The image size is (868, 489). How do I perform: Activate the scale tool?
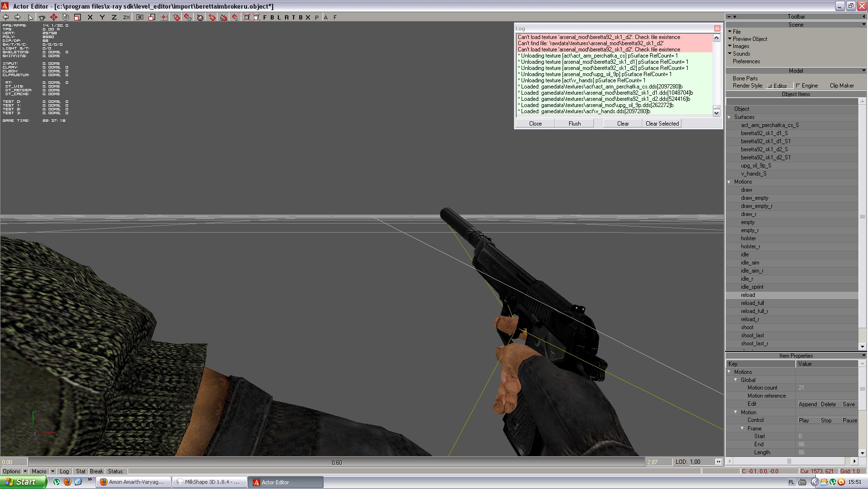point(78,17)
